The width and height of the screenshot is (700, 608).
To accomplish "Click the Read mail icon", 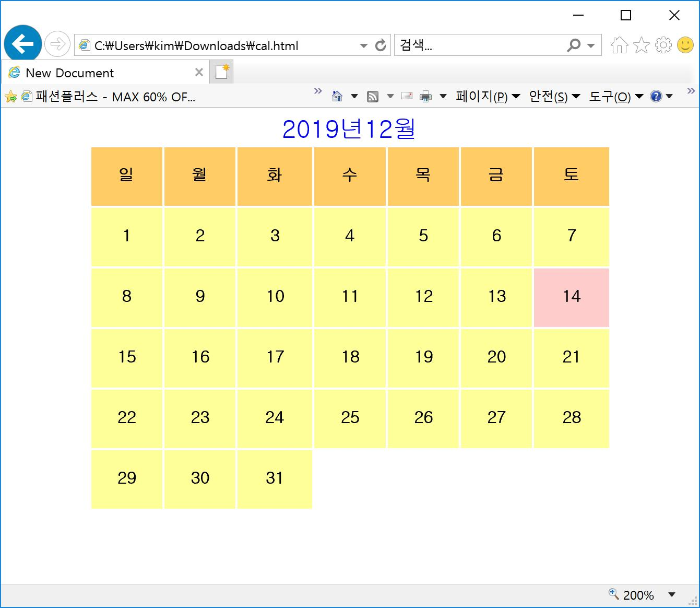I will tap(407, 96).
